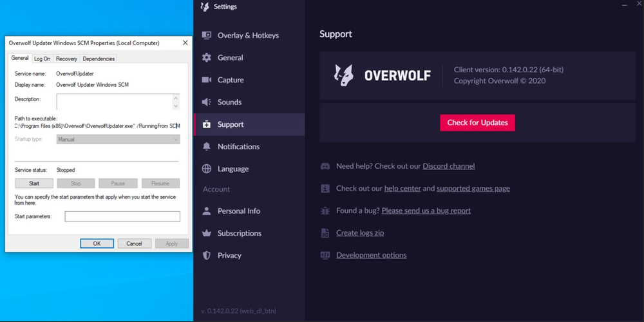Open the help center link
This screenshot has width=644, height=322.
[402, 189]
